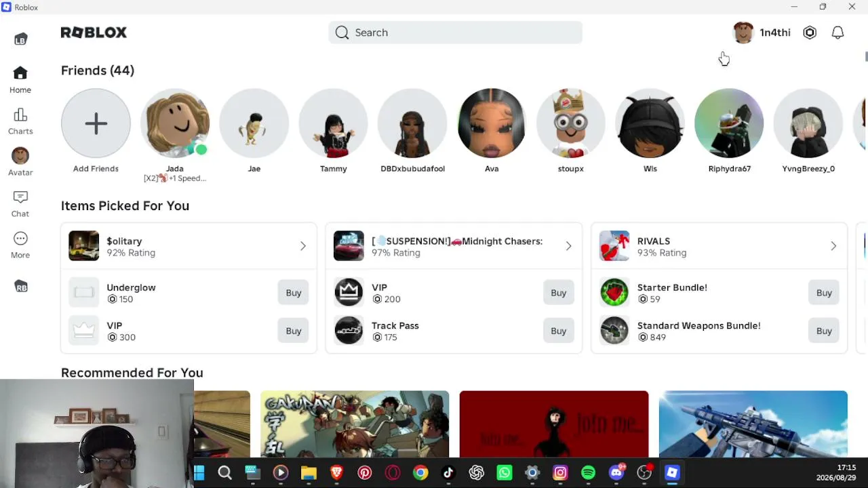868x488 pixels.
Task: Expand the RIVALS card arrow
Action: [833, 246]
